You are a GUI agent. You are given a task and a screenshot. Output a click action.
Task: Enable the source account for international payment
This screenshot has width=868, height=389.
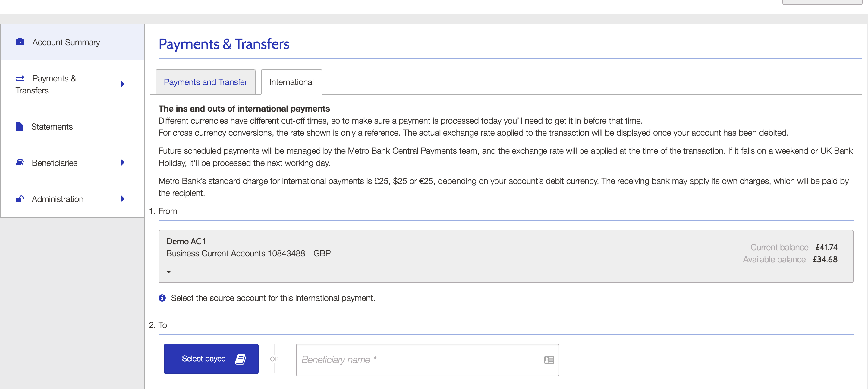click(169, 271)
